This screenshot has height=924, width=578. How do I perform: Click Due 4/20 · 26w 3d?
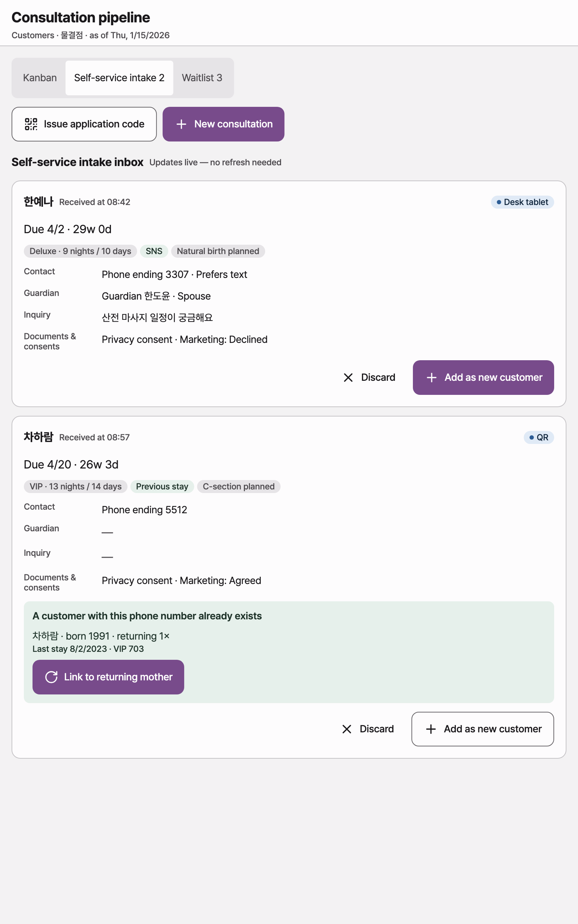[x=71, y=465]
